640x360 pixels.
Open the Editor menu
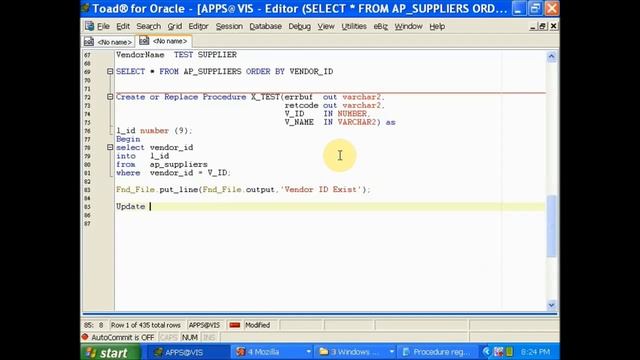[198, 26]
